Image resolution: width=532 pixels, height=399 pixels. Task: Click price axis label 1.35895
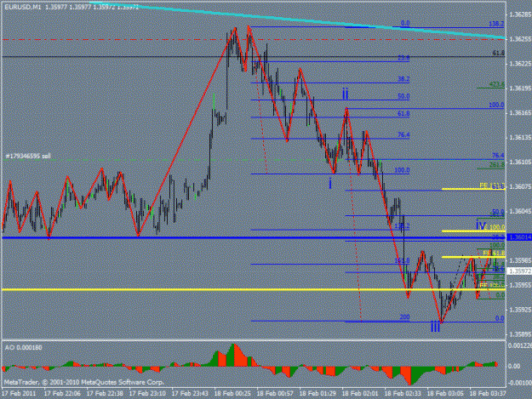(x=520, y=334)
